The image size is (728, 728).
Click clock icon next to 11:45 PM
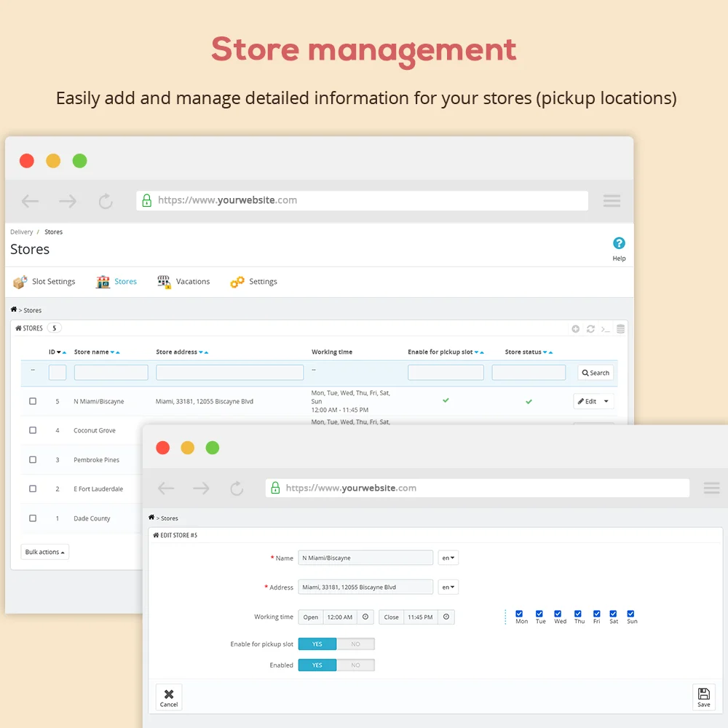click(x=446, y=617)
